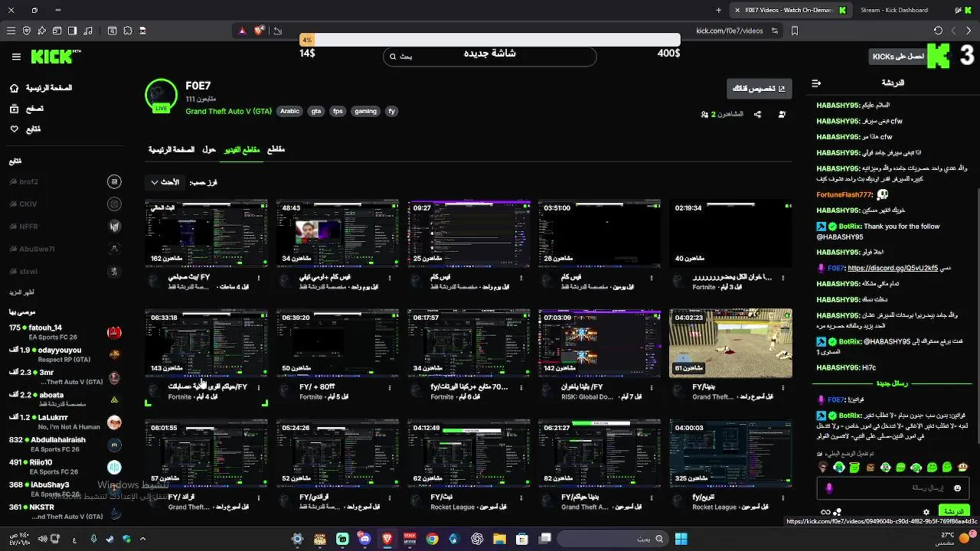Click the Arabic tag
The height and width of the screenshot is (551, 980).
(x=289, y=111)
